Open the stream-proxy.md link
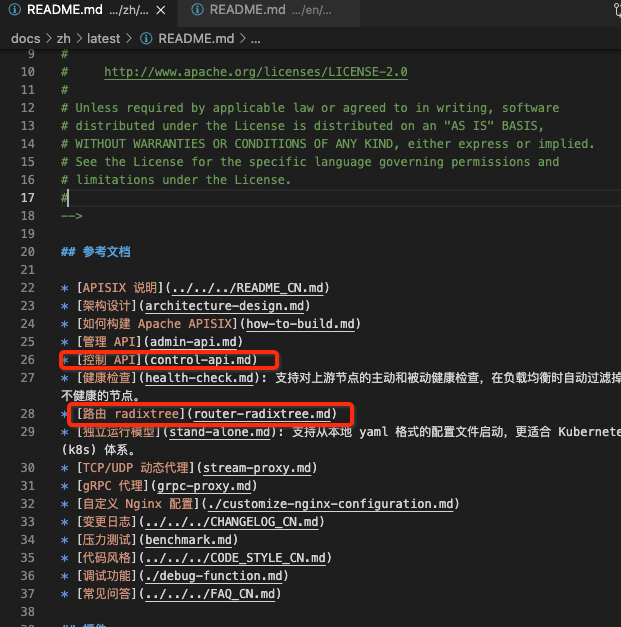Screen dimensions: 621x627 click(257, 468)
